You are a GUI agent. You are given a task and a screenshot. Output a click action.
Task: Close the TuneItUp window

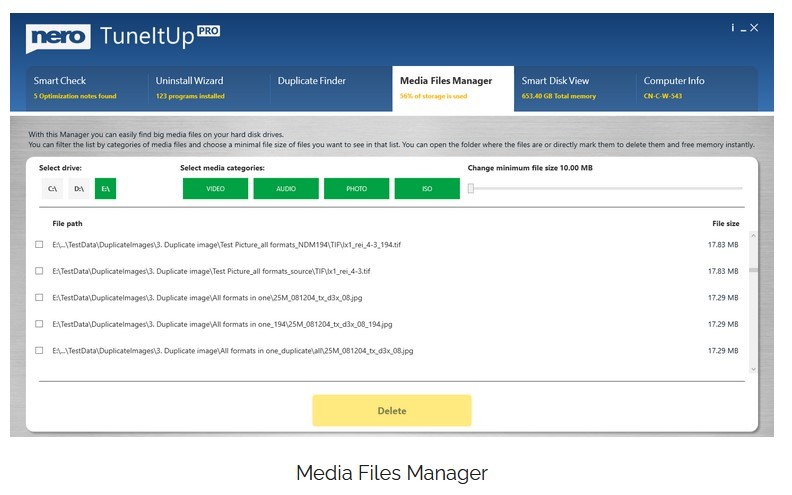pos(754,28)
